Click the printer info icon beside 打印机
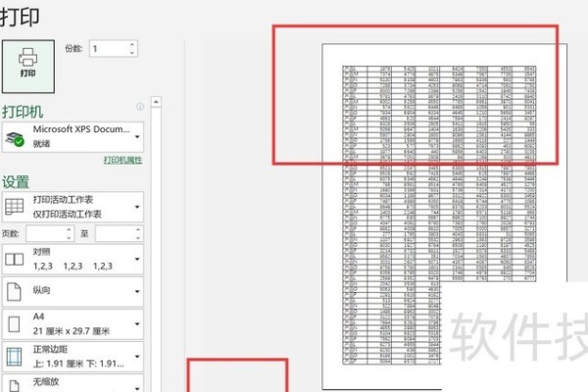The image size is (588, 392). 140,107
